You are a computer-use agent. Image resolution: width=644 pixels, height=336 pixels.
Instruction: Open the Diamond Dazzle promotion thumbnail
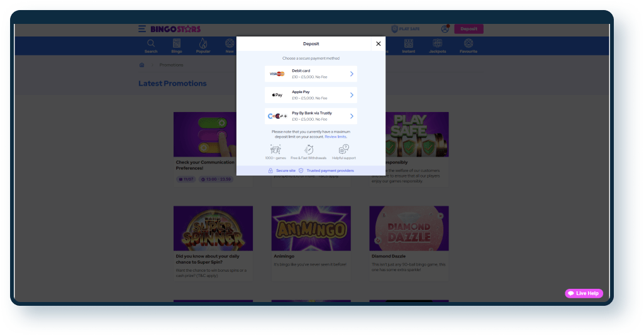(x=409, y=228)
